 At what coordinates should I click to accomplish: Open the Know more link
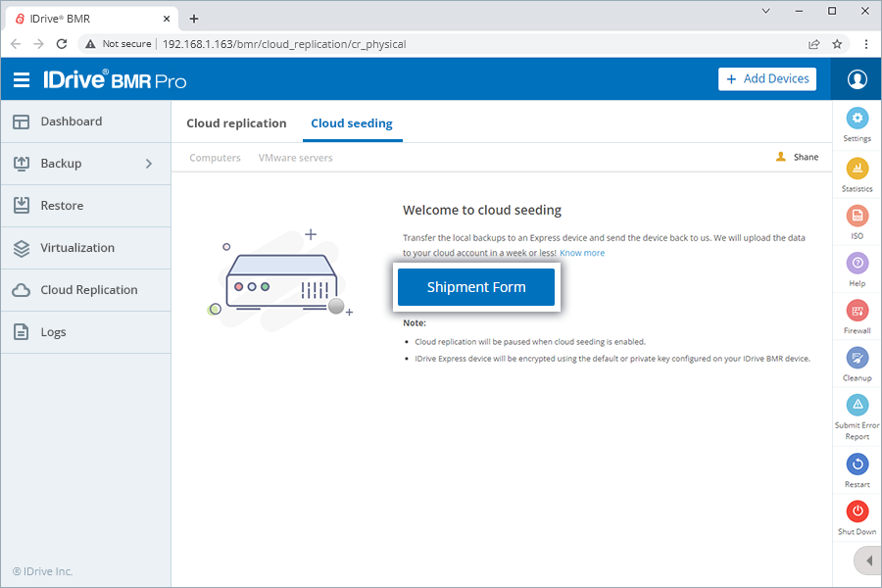coord(582,252)
